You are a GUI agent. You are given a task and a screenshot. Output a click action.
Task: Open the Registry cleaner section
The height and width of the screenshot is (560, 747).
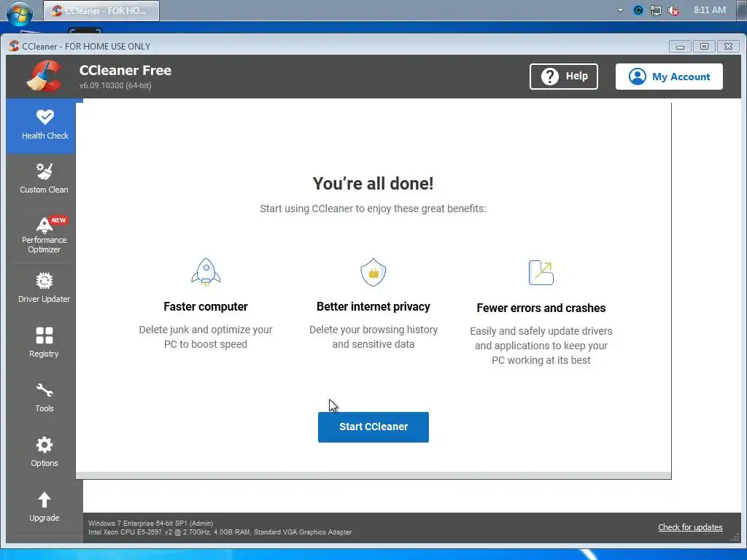[x=44, y=342]
